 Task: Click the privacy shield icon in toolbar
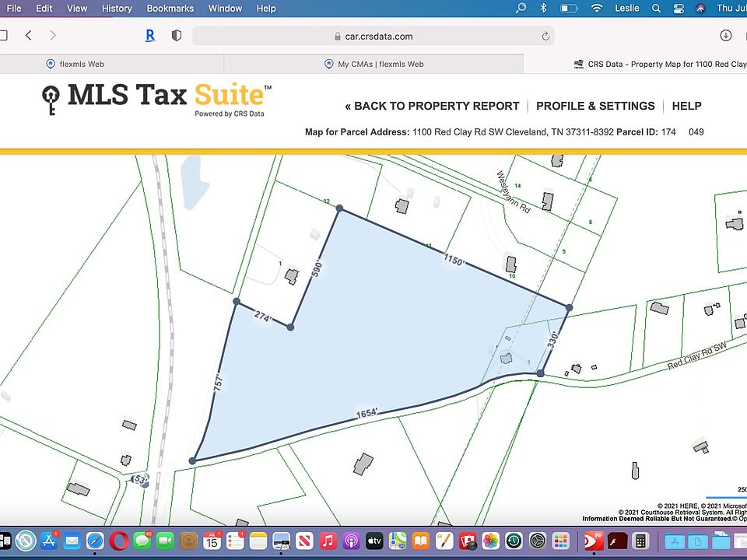pyautogui.click(x=177, y=36)
